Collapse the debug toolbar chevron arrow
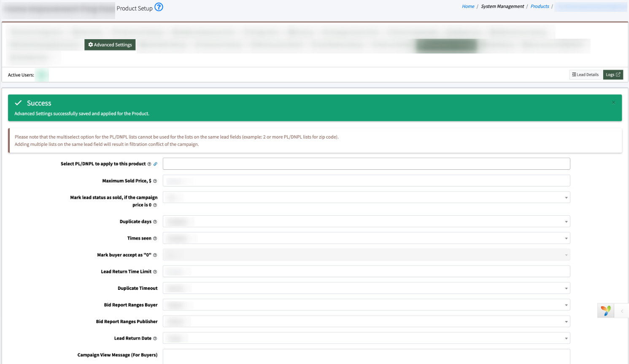Screen dimensions: 629x364 (622, 311)
